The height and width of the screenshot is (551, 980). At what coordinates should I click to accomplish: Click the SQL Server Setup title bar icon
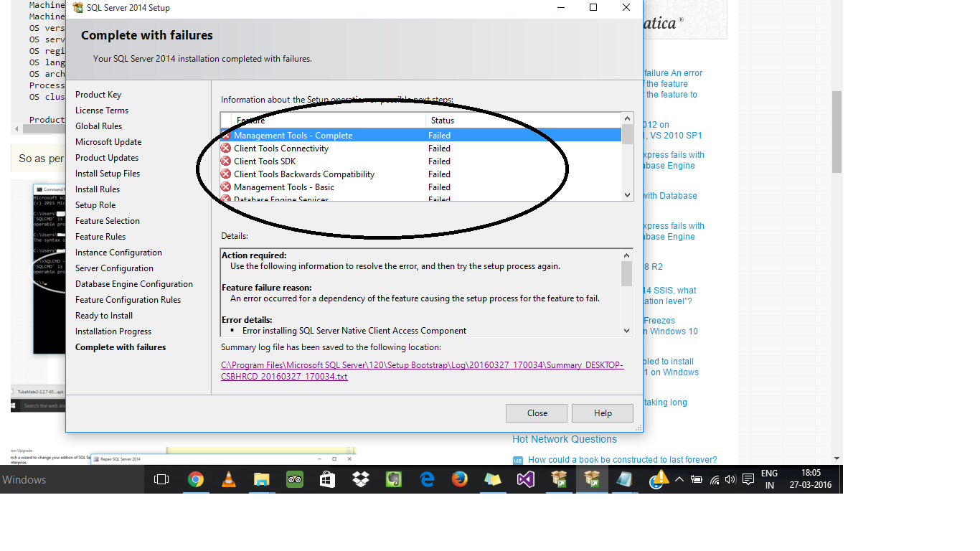click(x=77, y=7)
